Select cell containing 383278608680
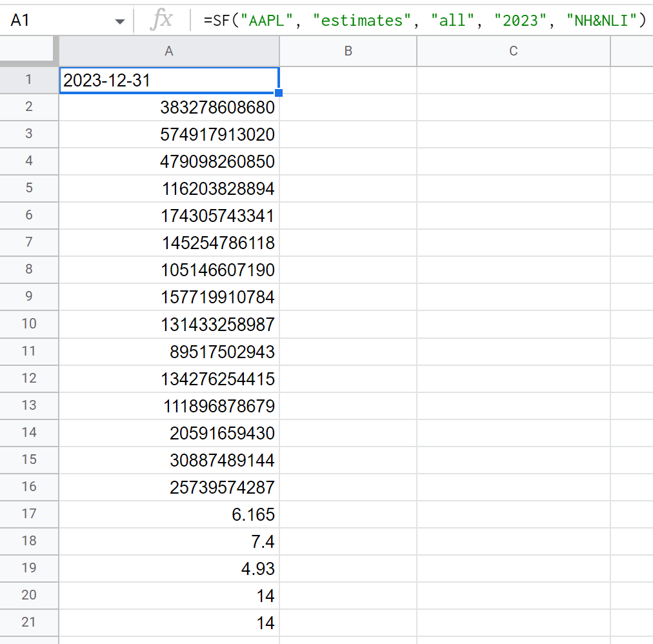The width and height of the screenshot is (653, 644). point(169,107)
